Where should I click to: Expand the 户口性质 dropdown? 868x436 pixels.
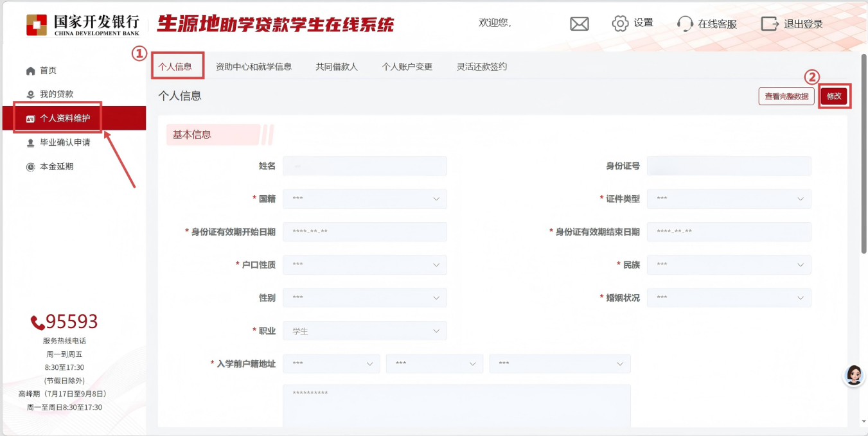coord(365,265)
